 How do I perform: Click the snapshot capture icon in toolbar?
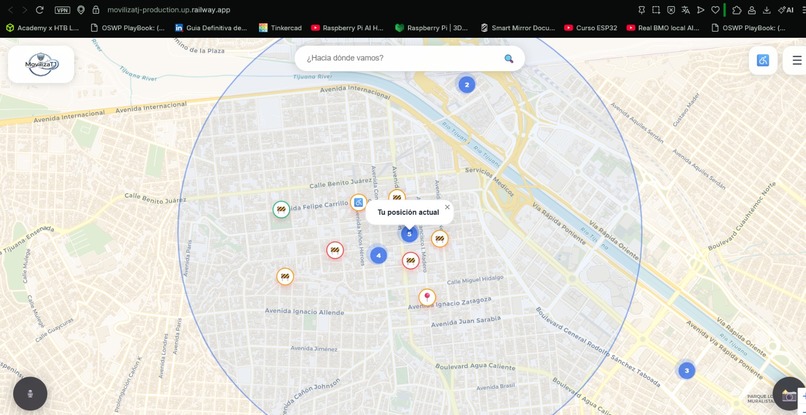[656, 10]
